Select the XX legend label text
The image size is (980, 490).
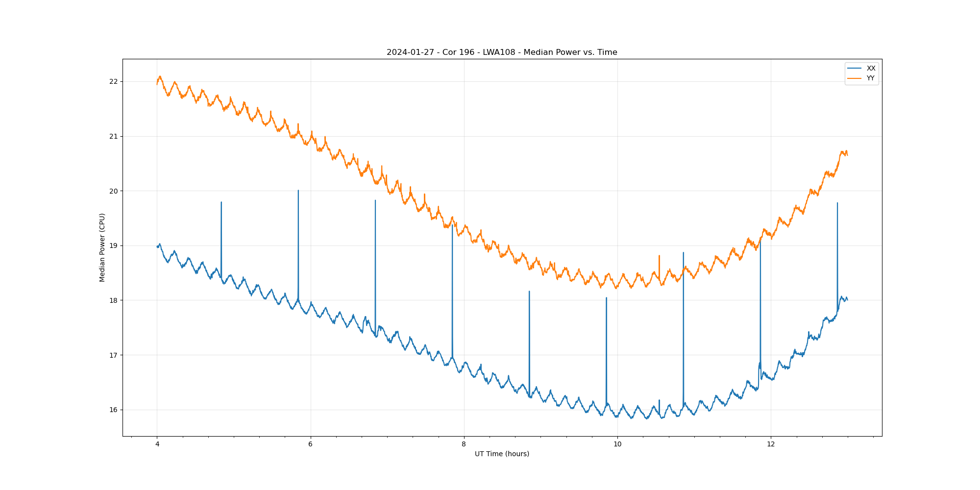pos(871,69)
